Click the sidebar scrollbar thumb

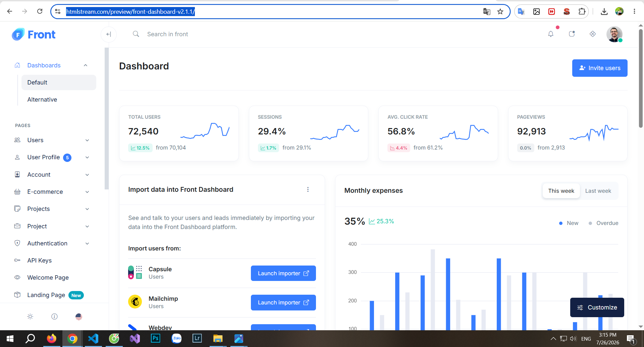pyautogui.click(x=107, y=118)
